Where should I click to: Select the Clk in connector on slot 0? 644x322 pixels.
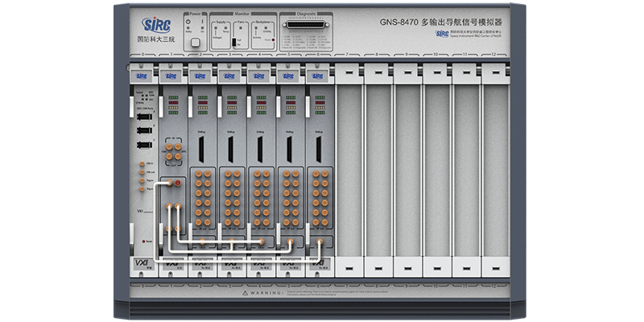(142, 163)
